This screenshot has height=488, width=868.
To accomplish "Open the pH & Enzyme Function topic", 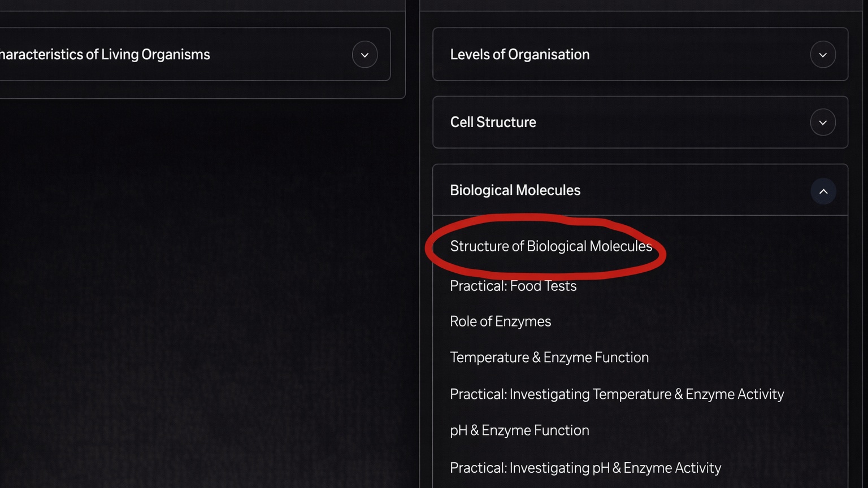I will point(519,430).
